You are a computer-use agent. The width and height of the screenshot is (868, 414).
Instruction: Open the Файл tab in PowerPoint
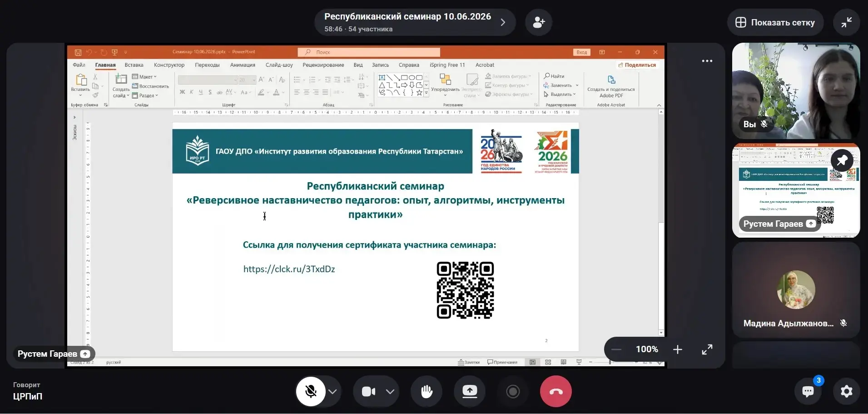(x=79, y=65)
